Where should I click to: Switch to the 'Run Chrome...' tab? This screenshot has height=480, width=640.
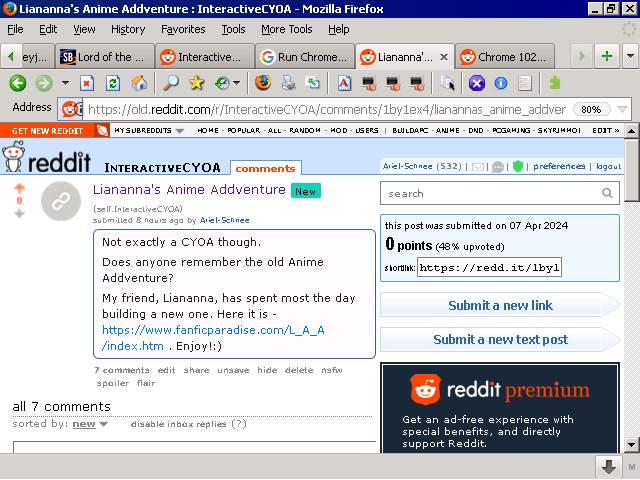304,57
